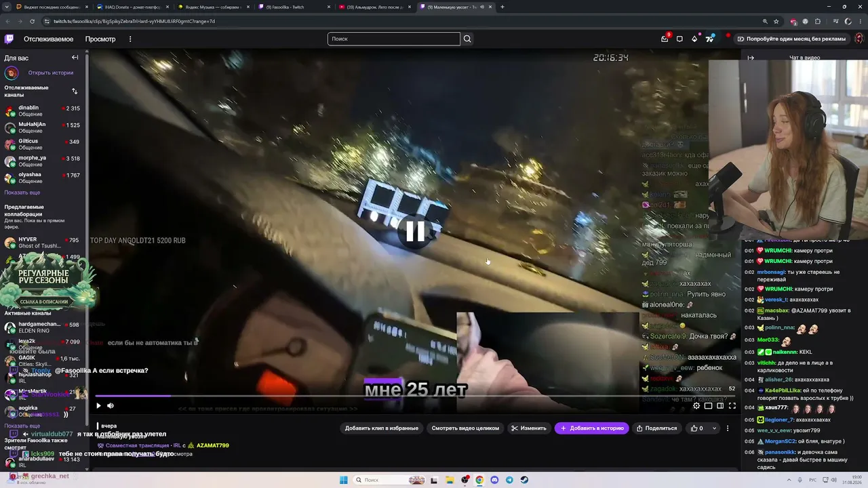Click Добавить клип в избранные

coord(382,428)
